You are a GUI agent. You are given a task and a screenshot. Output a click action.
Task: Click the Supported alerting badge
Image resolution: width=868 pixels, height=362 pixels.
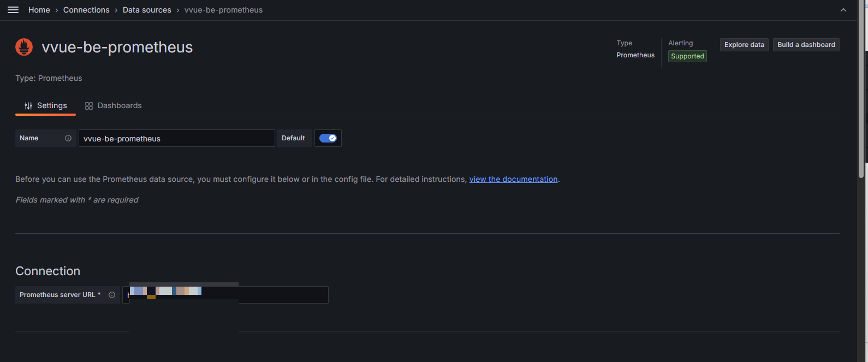[x=687, y=56]
